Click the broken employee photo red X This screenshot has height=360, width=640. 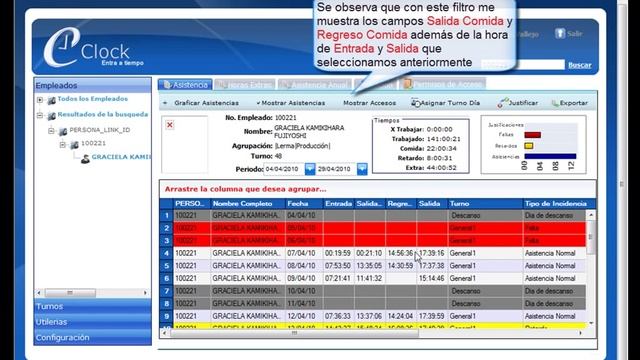coord(170,125)
